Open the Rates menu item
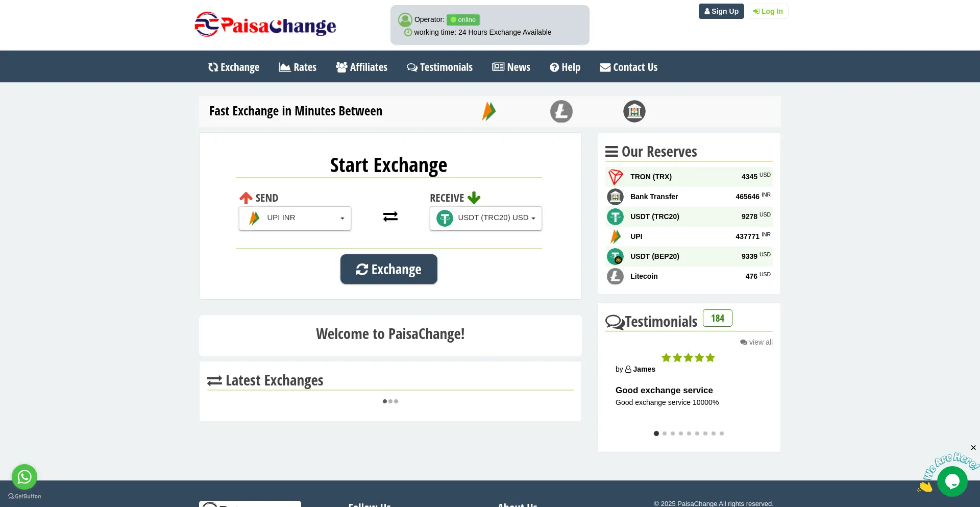The height and width of the screenshot is (507, 980). click(x=298, y=67)
